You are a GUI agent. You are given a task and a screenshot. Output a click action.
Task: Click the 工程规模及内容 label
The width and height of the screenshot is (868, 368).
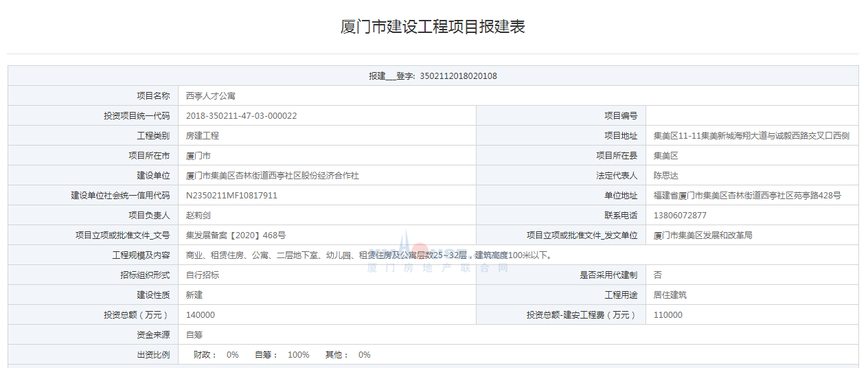tap(141, 255)
